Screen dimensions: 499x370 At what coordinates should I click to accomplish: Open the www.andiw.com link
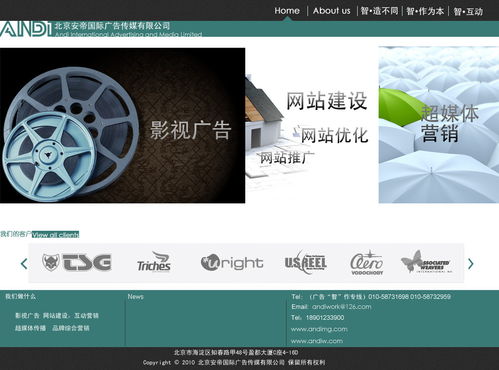coord(317,341)
